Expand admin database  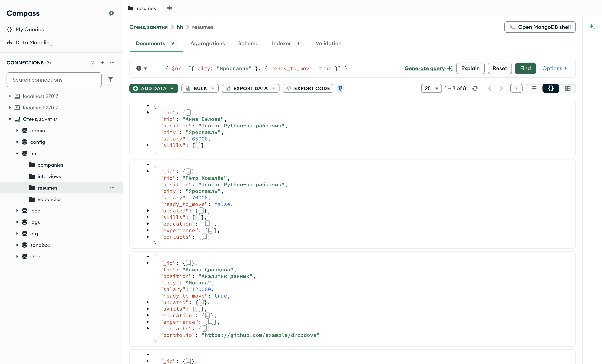coord(17,130)
